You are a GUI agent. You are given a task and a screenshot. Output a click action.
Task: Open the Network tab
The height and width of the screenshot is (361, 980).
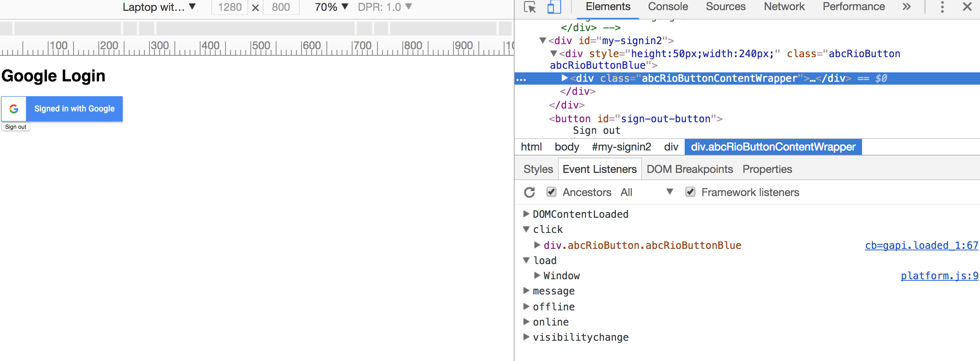tap(784, 7)
